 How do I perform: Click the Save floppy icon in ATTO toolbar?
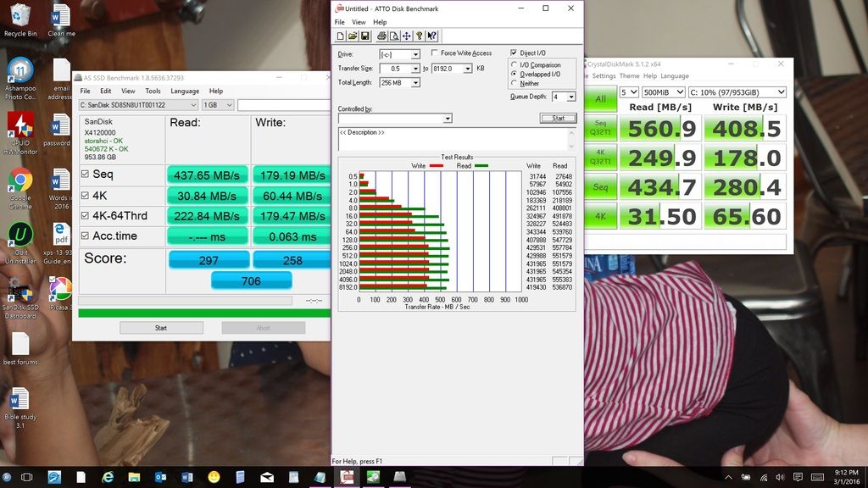click(364, 36)
